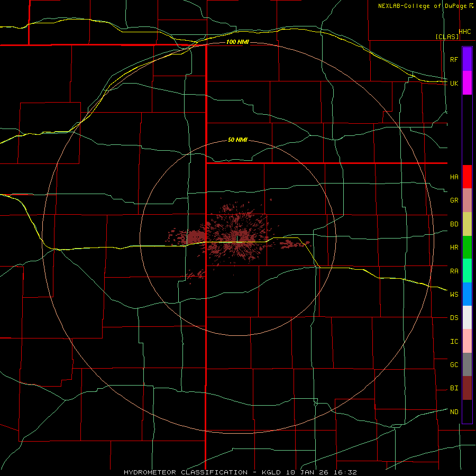The image size is (476, 476).
Task: Click the purple RF color swatch
Action: point(467,59)
